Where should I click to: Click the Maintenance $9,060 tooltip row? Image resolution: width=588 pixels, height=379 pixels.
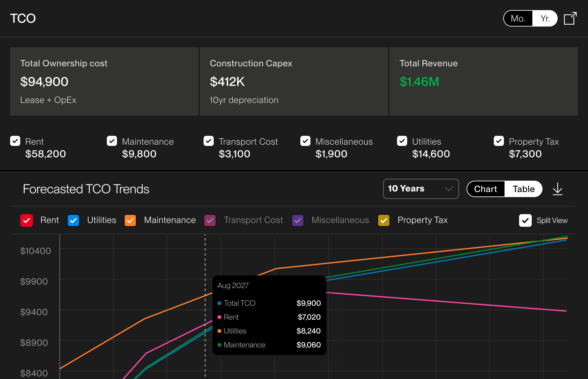(269, 345)
